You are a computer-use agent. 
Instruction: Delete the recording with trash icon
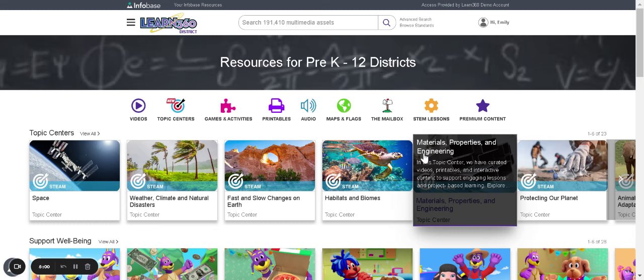pos(88,266)
